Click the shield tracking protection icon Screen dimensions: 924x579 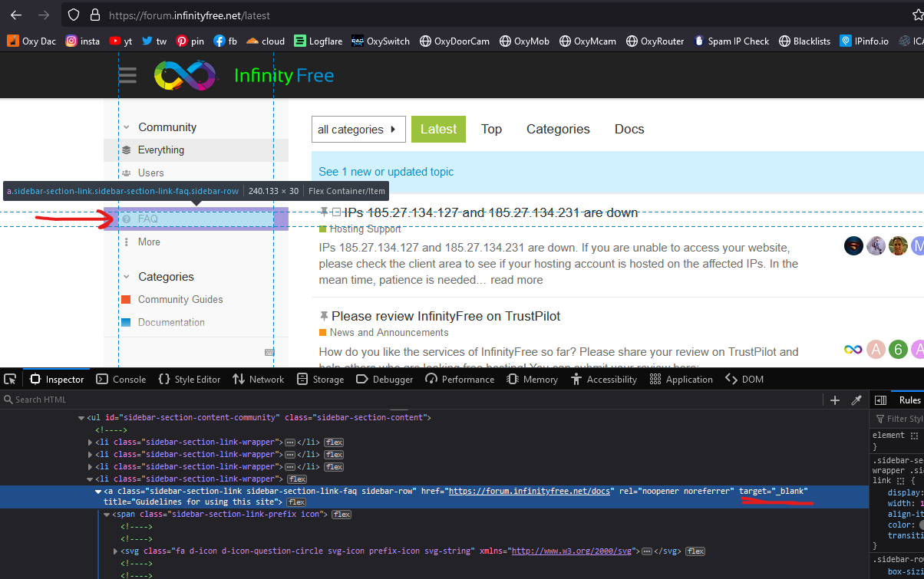tap(74, 15)
